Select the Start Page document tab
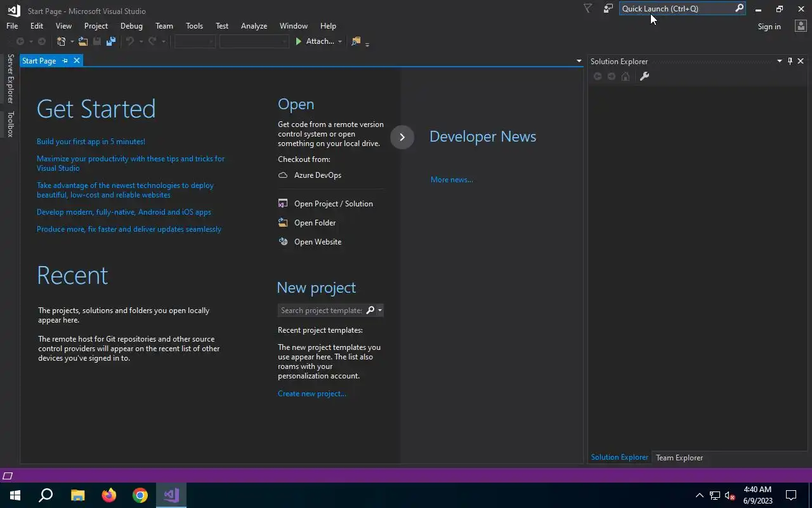This screenshot has width=812, height=508. tap(39, 61)
